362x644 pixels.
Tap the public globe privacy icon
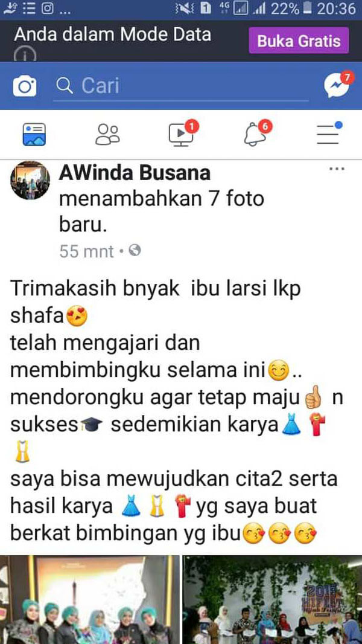pyautogui.click(x=135, y=250)
